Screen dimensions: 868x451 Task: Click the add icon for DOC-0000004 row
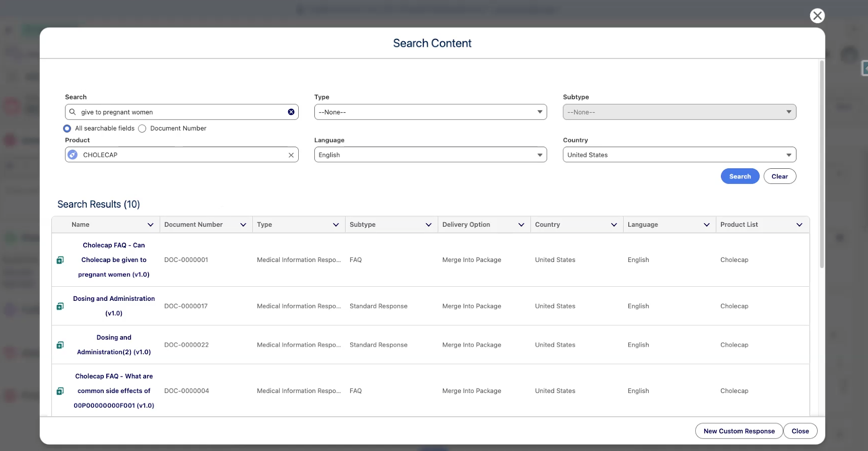[60, 391]
